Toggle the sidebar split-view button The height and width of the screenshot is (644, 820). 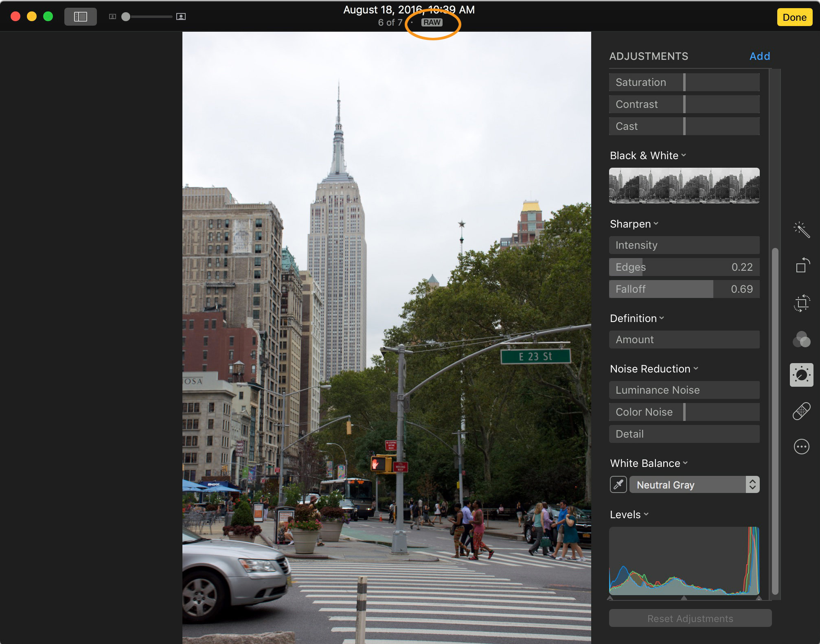[x=81, y=17]
